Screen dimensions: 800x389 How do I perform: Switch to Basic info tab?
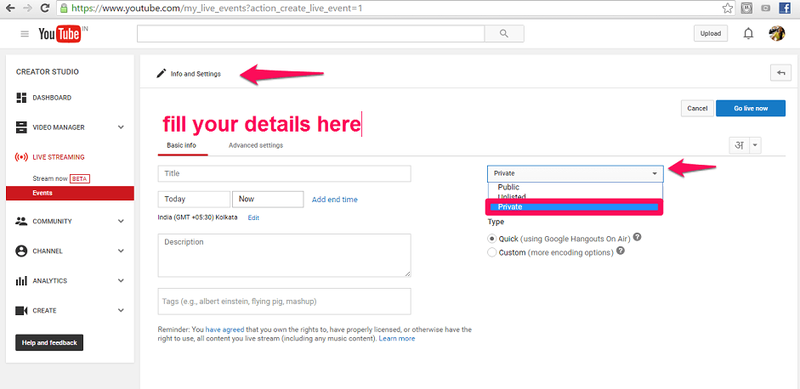coord(181,145)
